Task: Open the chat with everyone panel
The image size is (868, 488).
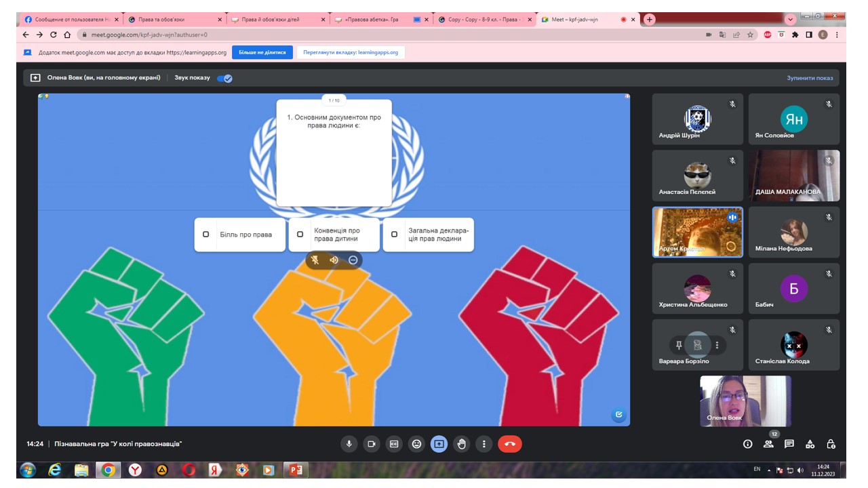Action: 789,444
